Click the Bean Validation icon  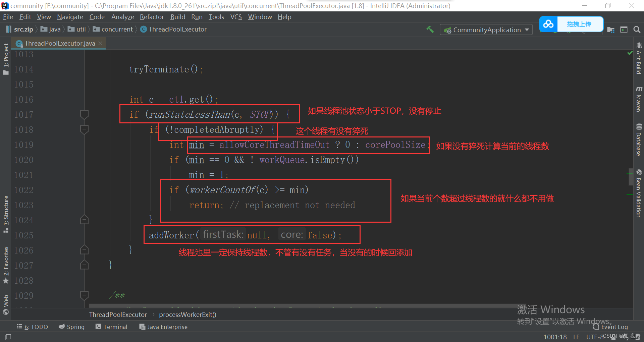tap(639, 172)
